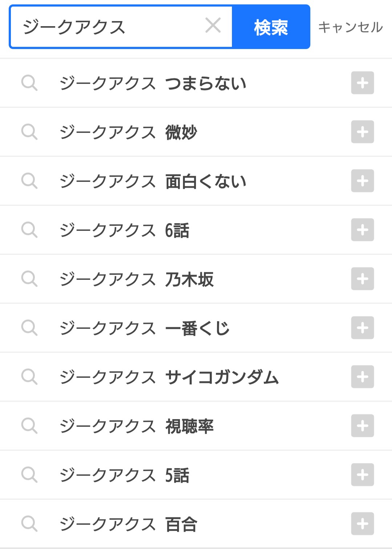Tap the blue 検索 search button
Screen dimensions: 392x549
pos(271,27)
